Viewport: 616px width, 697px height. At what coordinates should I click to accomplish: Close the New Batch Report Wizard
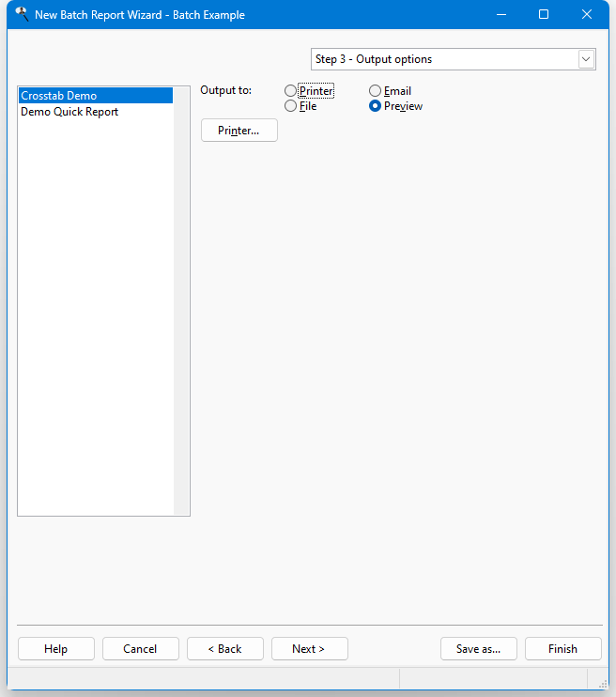[x=587, y=15]
